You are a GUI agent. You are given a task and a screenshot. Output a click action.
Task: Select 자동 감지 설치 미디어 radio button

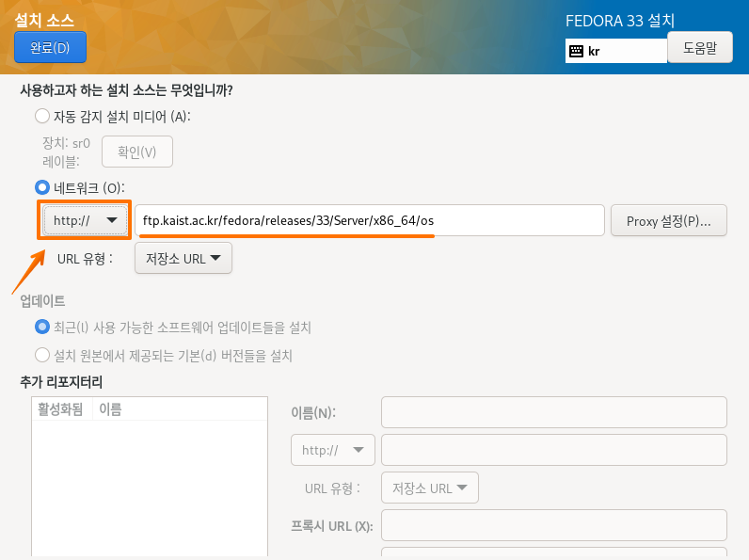pos(42,116)
